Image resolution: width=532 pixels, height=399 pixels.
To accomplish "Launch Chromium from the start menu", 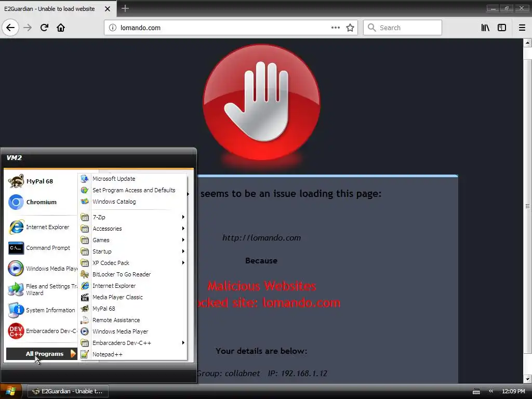I will (x=41, y=202).
